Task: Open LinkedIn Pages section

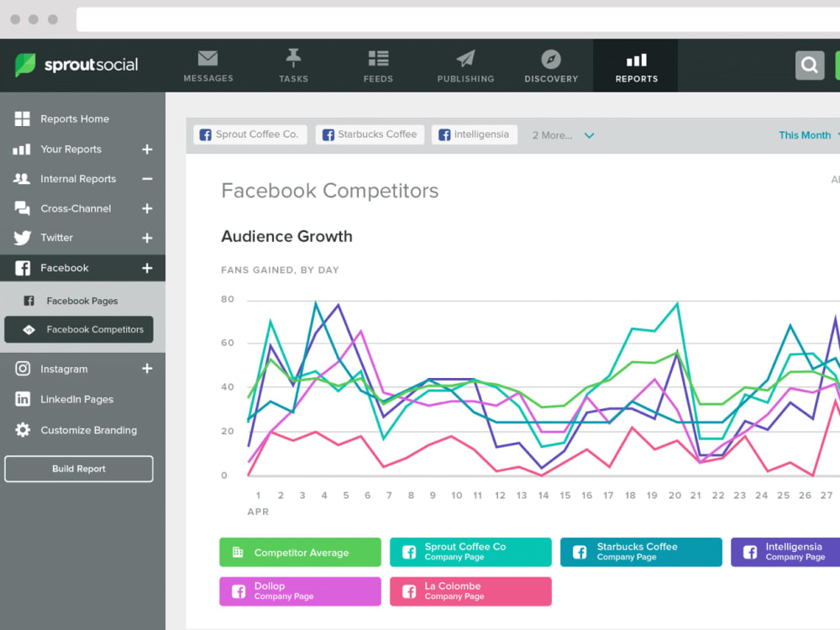Action: coord(76,399)
